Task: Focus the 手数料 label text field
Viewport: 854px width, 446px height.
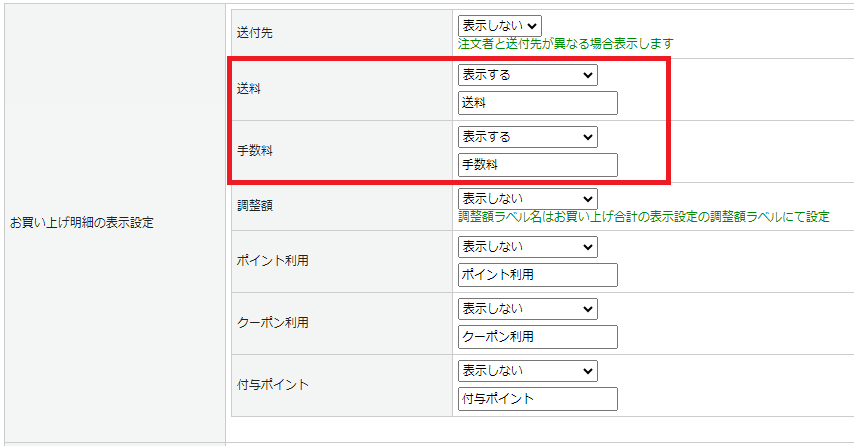Action: [x=537, y=165]
